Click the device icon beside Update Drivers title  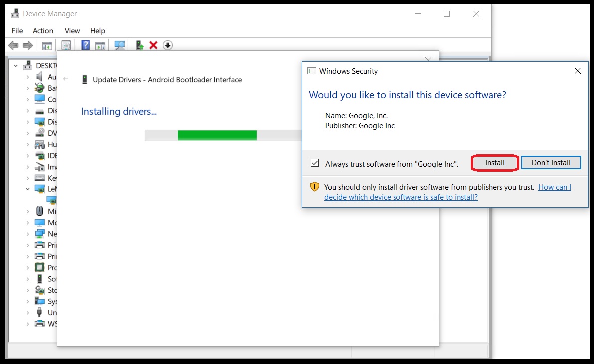tap(85, 80)
